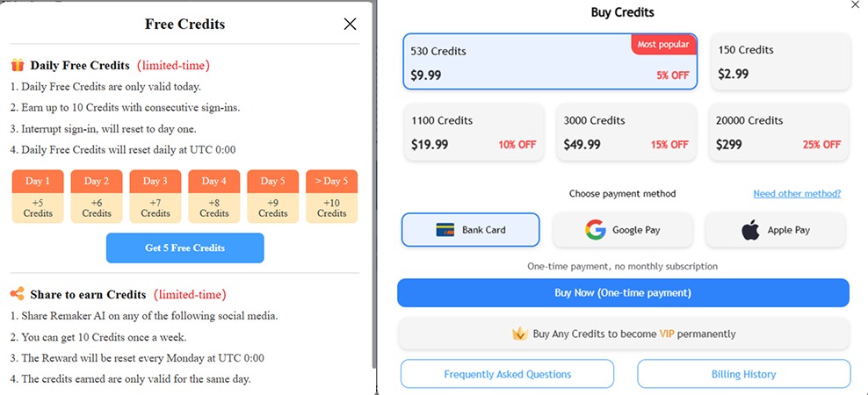The image size is (868, 395).
Task: Select the 1100 Credits package
Action: (474, 132)
